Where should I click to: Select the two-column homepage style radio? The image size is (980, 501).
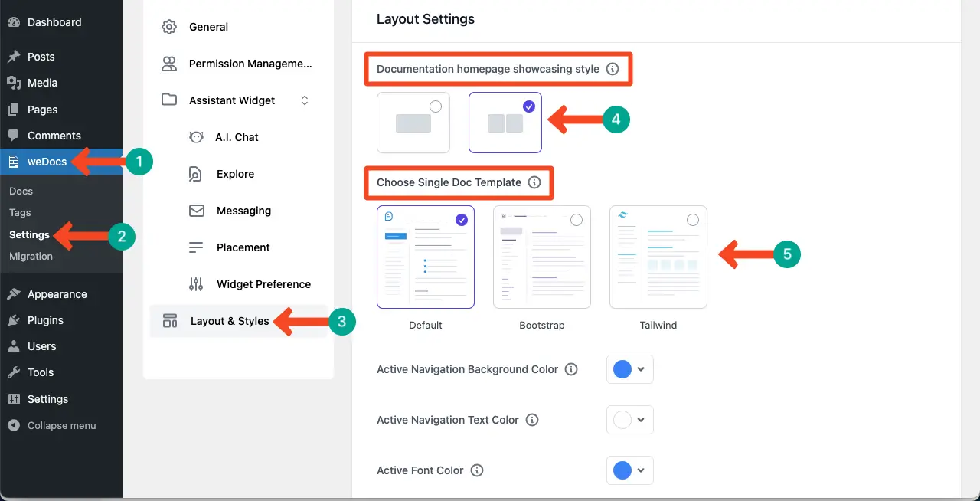pos(529,106)
